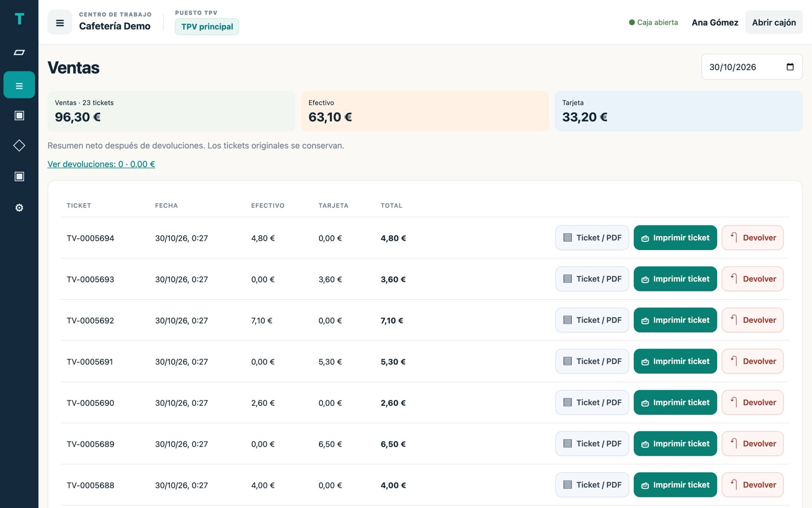The height and width of the screenshot is (508, 812).
Task: Select the TPV principal badge
Action: (x=207, y=27)
